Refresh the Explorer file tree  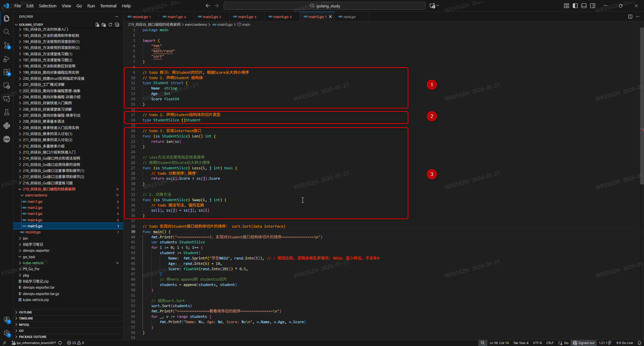pos(110,25)
